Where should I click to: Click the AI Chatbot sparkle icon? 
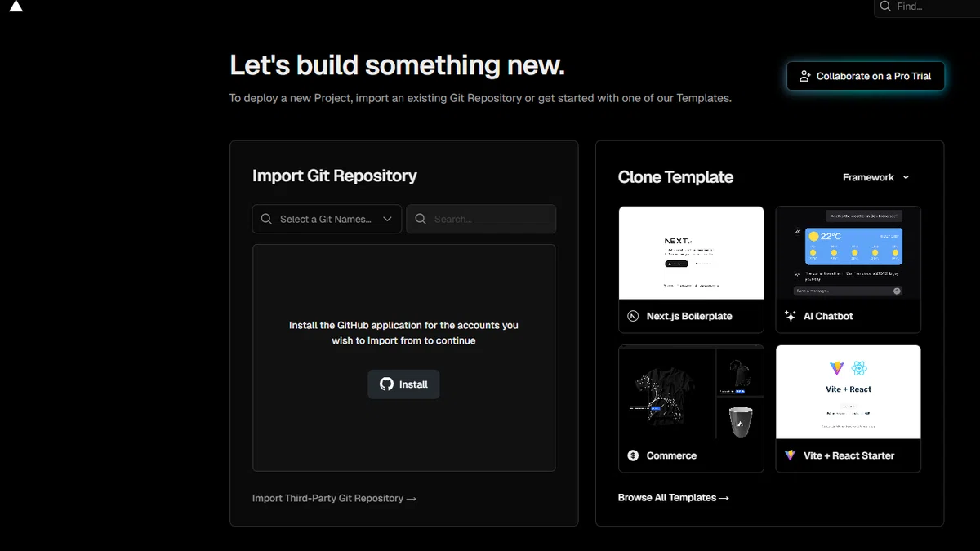click(790, 316)
